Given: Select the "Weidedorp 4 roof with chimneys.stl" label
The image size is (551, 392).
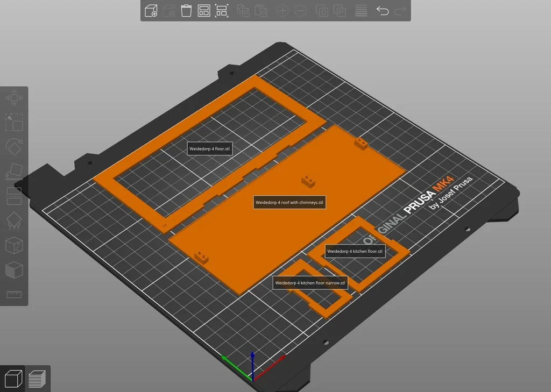Looking at the screenshot, I should click(x=289, y=203).
